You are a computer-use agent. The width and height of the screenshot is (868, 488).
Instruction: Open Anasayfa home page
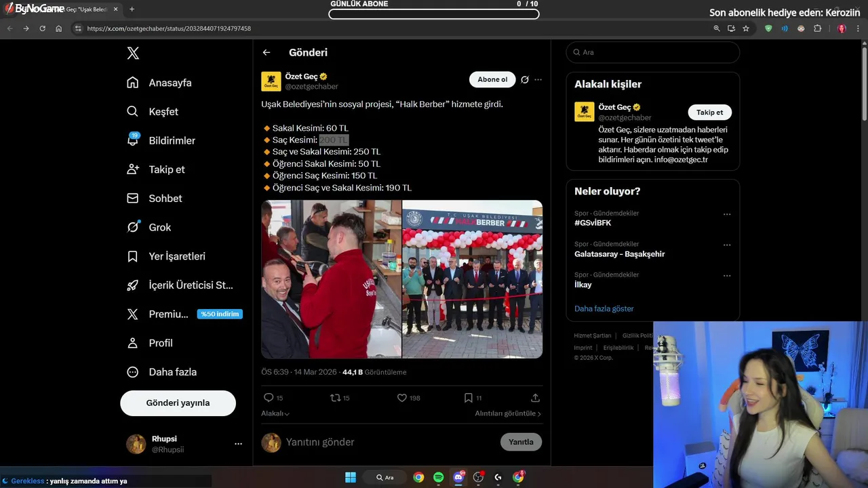pos(159,83)
